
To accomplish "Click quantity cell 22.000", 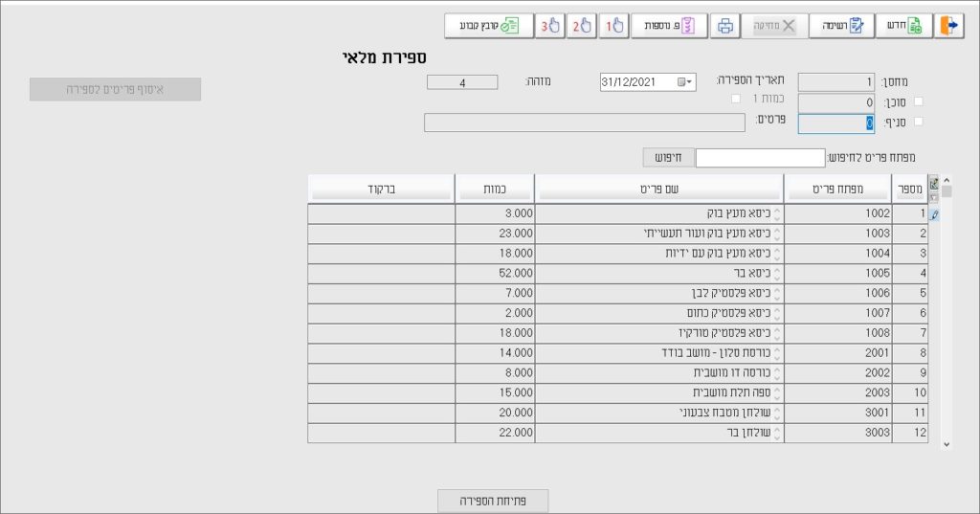I will pos(495,433).
